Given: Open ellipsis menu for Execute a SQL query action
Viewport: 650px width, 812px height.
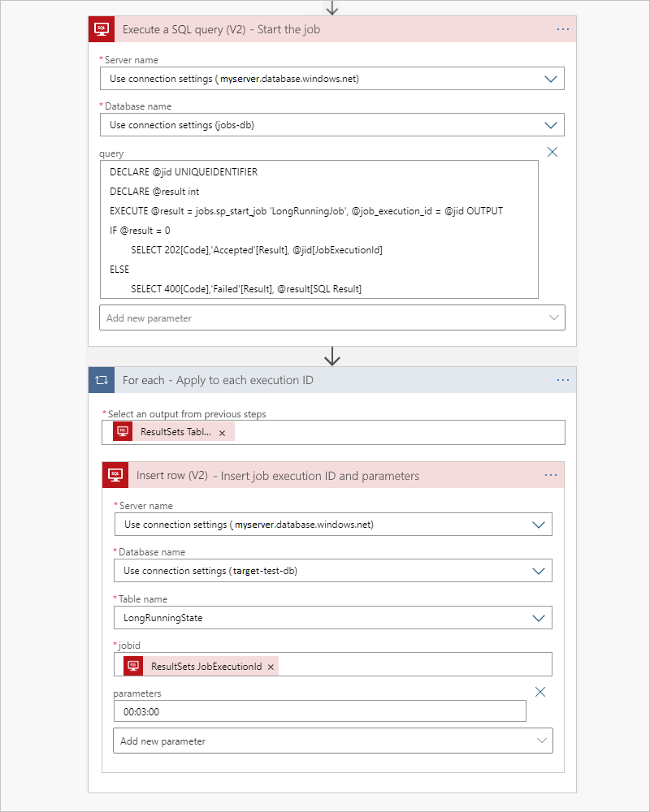Looking at the screenshot, I should [563, 29].
